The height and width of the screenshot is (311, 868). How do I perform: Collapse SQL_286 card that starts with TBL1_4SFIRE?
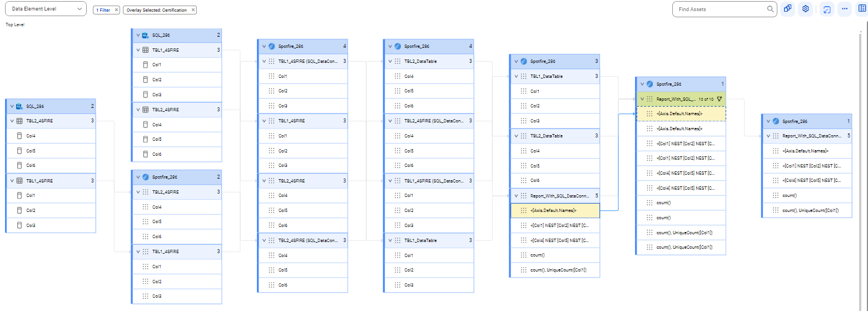(138, 35)
